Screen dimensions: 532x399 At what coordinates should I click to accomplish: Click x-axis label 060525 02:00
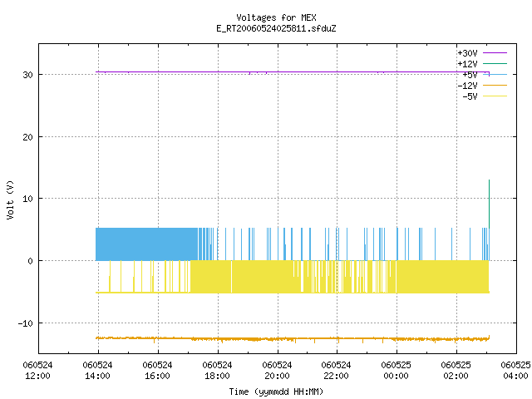coord(456,371)
